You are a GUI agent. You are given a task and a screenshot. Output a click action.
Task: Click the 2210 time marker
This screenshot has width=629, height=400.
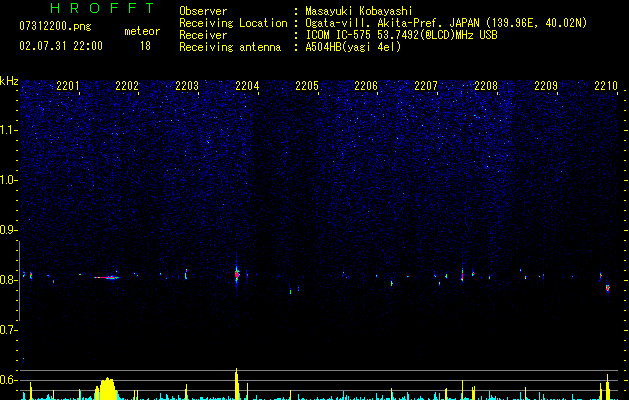(x=606, y=85)
